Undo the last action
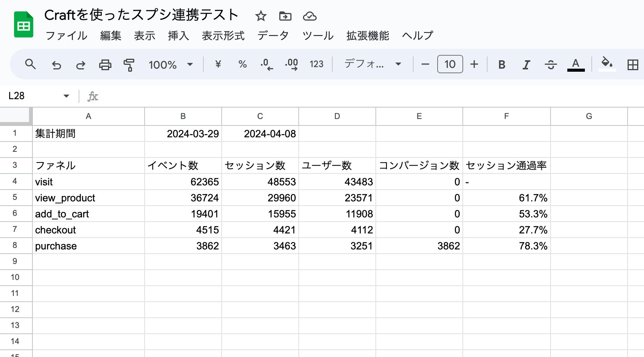This screenshot has height=357, width=644. (56, 65)
